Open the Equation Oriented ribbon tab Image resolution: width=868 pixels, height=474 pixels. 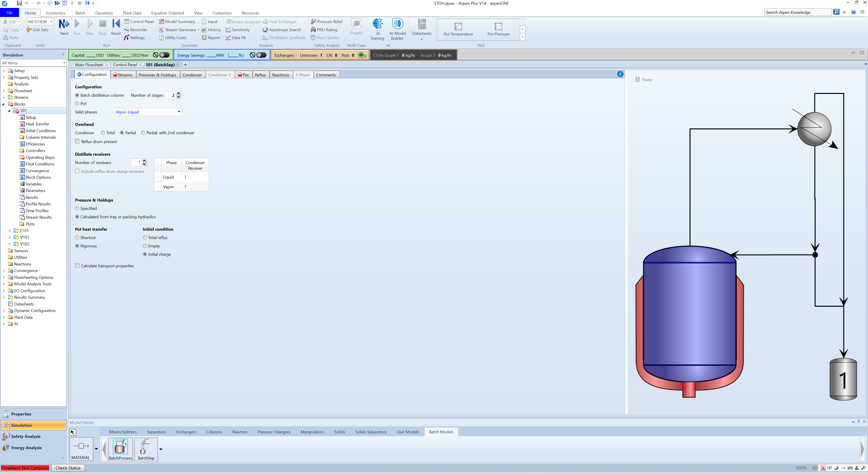click(x=167, y=13)
